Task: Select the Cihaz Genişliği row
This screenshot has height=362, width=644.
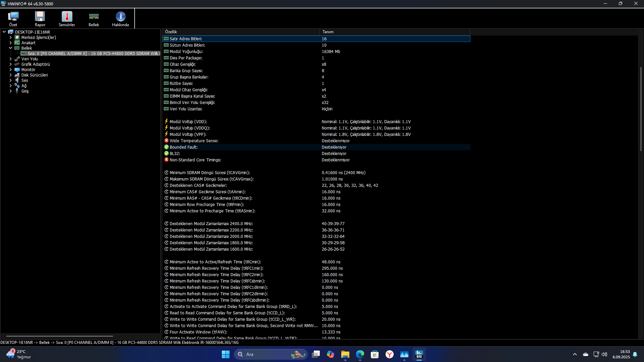Action: [x=316, y=64]
